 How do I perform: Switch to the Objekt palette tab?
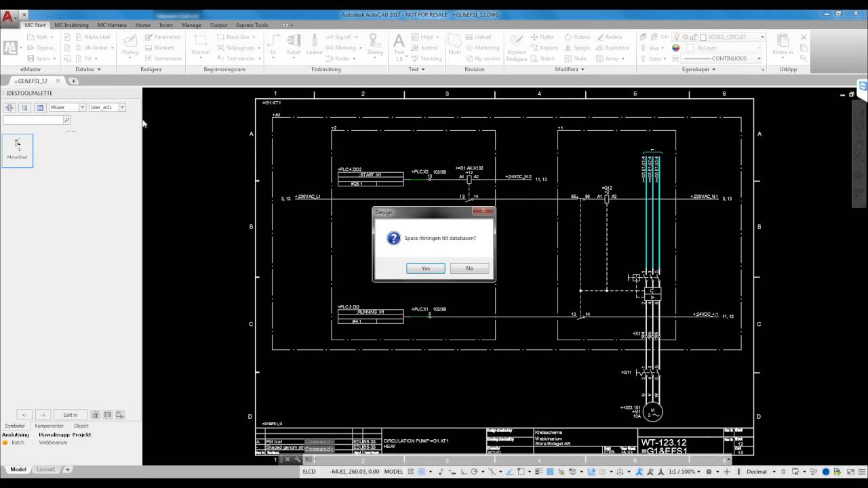81,426
